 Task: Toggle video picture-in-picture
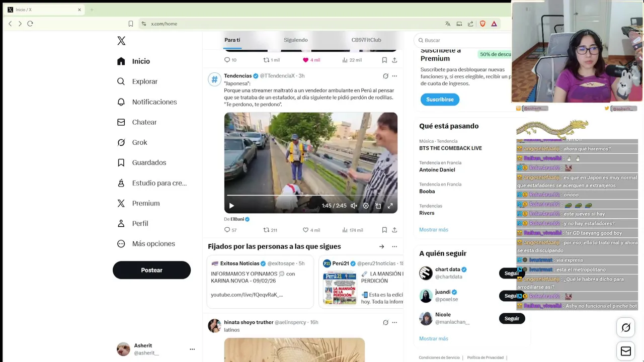tap(378, 206)
